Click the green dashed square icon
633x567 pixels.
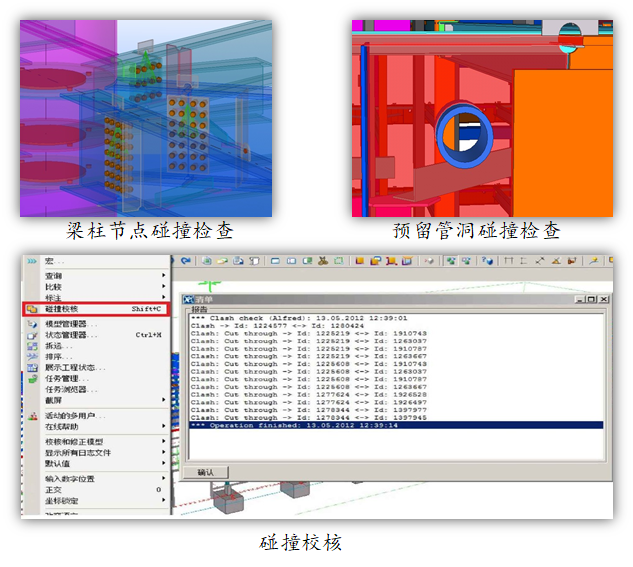tap(338, 261)
